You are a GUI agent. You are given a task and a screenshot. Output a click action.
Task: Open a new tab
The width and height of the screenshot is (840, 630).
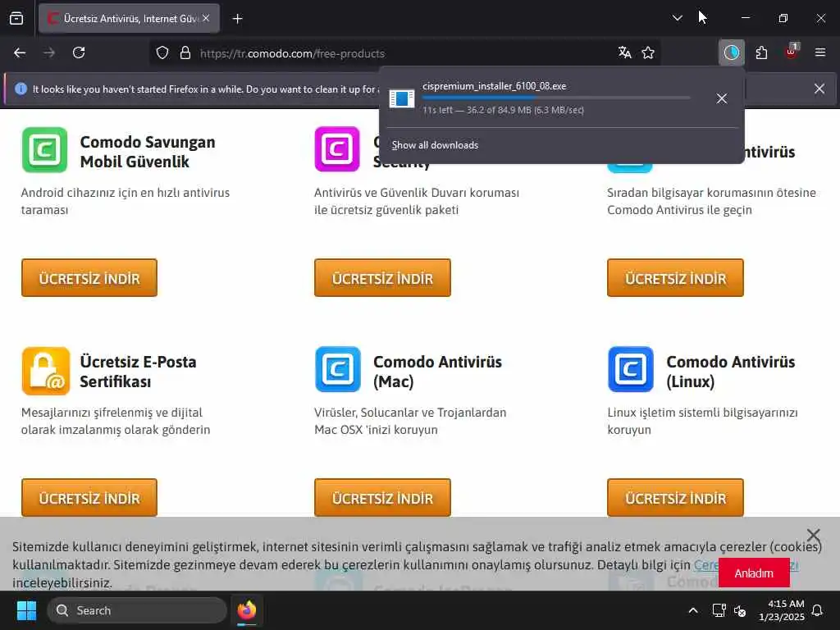pyautogui.click(x=237, y=19)
